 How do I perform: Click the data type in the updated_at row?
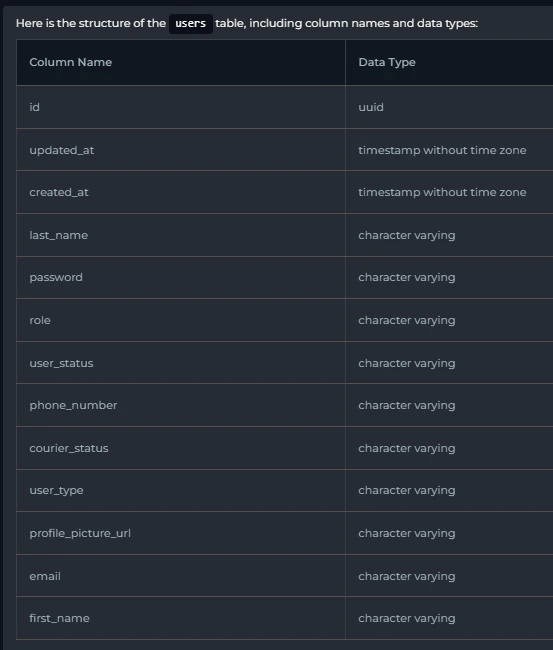(442, 150)
